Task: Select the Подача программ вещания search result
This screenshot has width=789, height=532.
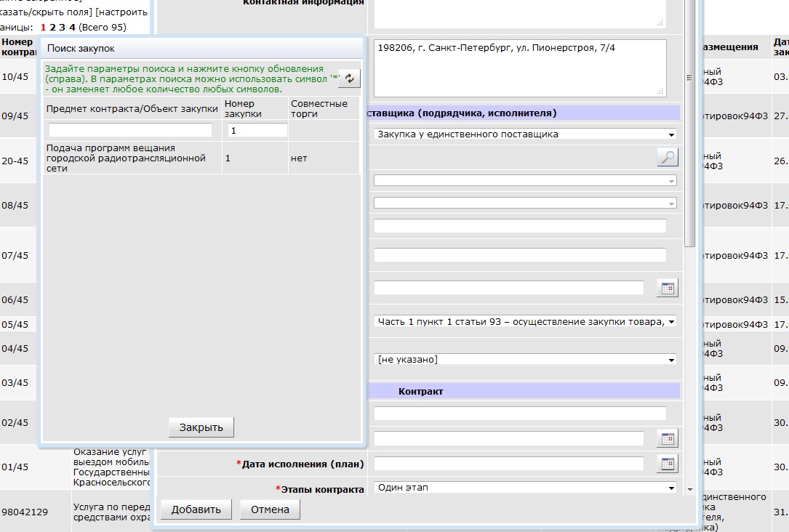Action: click(125, 158)
